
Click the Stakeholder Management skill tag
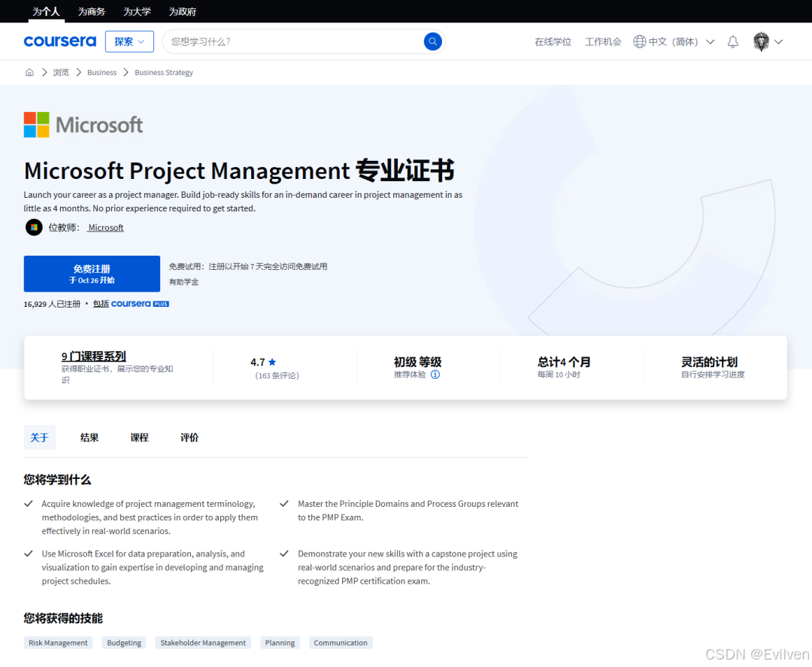[203, 643]
